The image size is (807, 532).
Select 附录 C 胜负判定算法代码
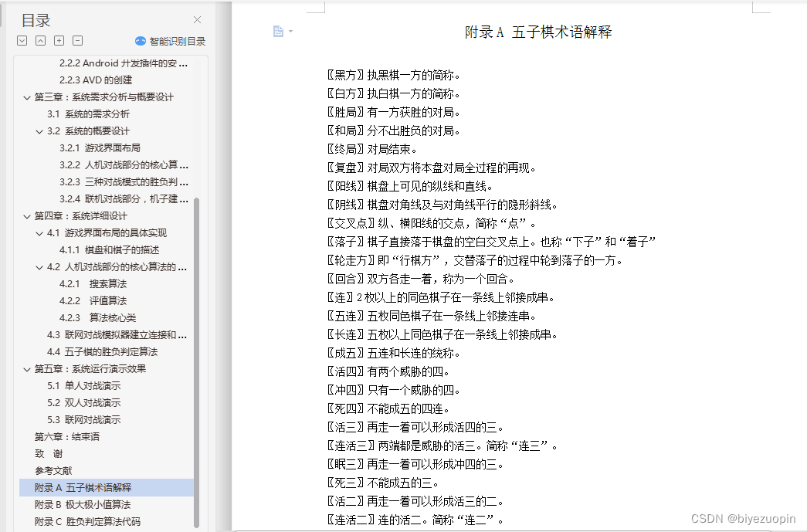[88, 521]
